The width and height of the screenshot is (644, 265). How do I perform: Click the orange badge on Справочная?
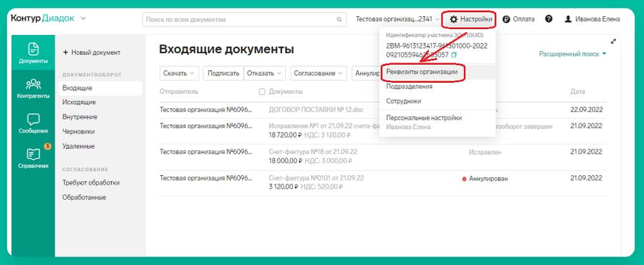(x=47, y=145)
